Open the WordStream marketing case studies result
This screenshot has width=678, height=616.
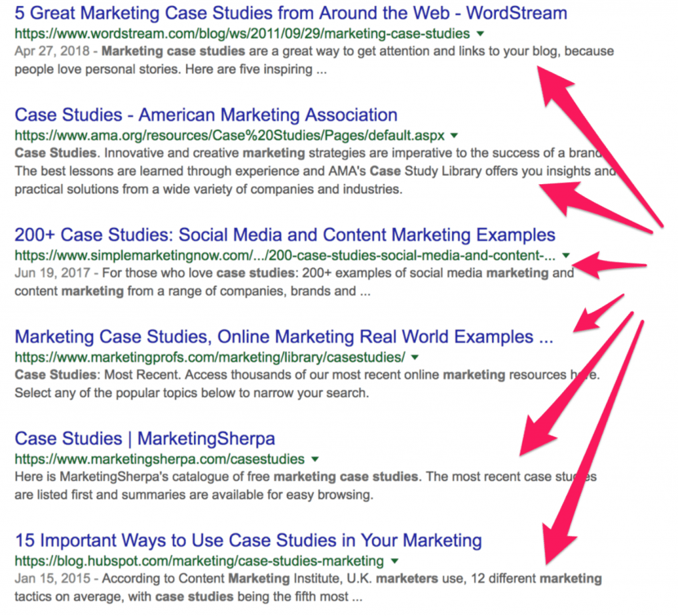pos(291,13)
